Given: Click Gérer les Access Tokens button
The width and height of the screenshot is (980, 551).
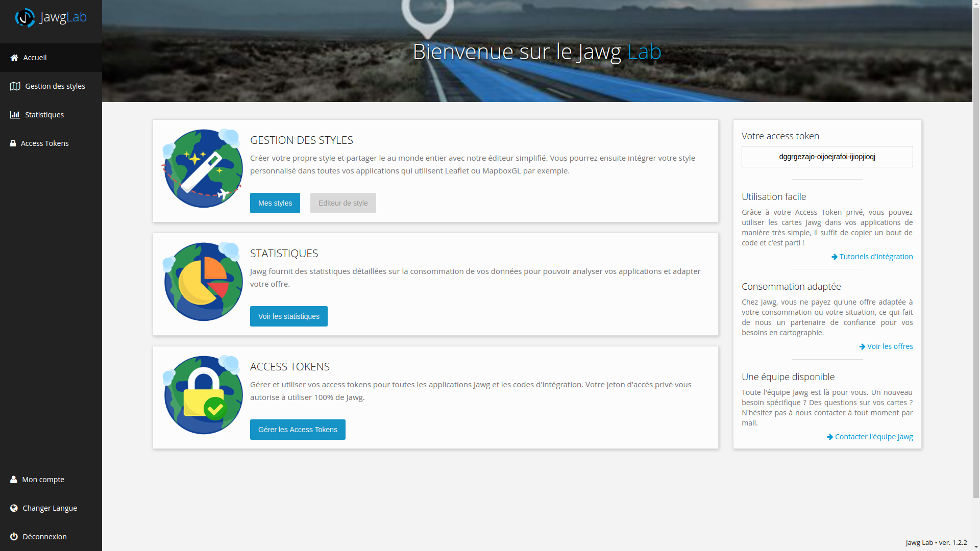Looking at the screenshot, I should click(x=298, y=430).
